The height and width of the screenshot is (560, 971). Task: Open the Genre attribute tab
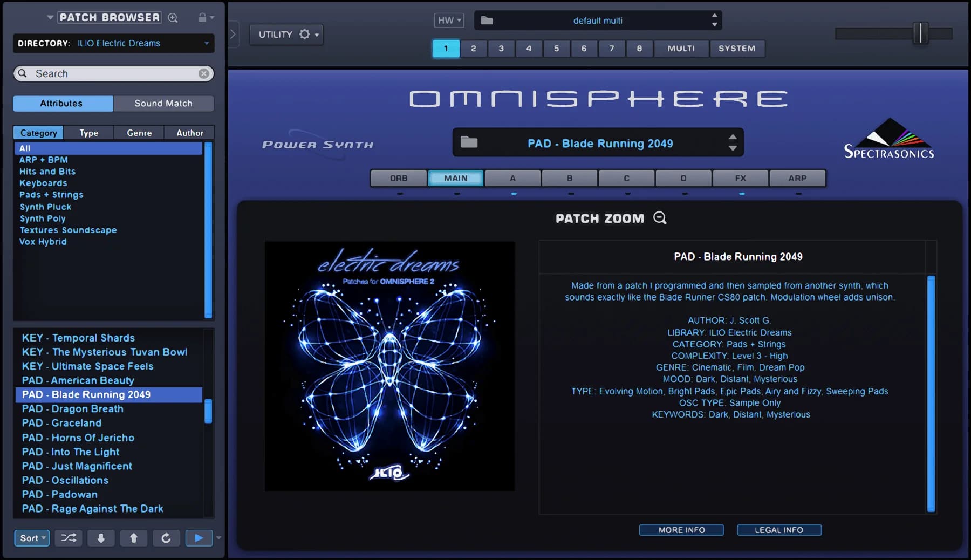tap(139, 132)
